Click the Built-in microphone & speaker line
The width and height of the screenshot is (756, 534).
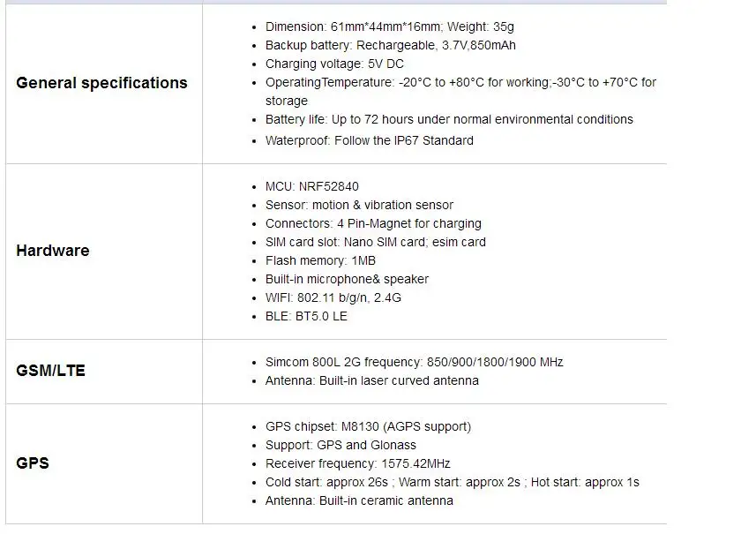[x=347, y=279]
